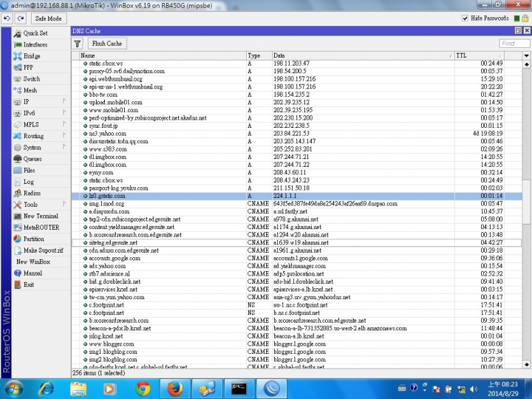Open Windows Media Player taskbar icon

coord(109,389)
